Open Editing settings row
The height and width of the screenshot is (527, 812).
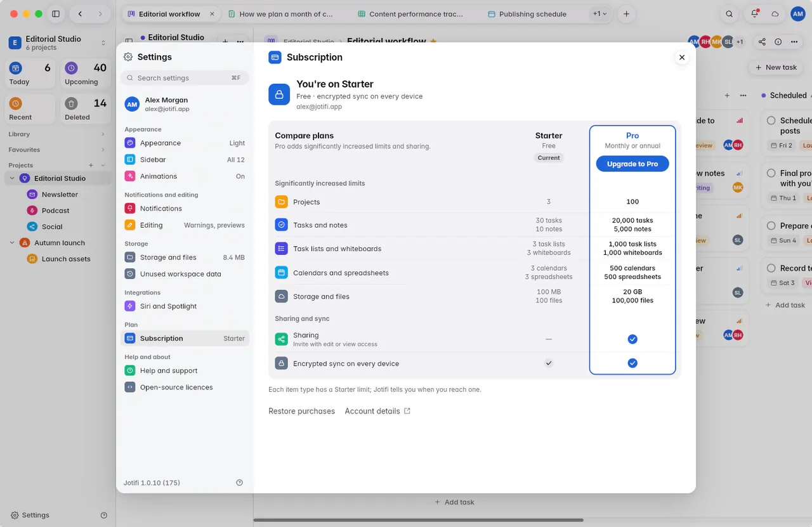click(x=185, y=225)
